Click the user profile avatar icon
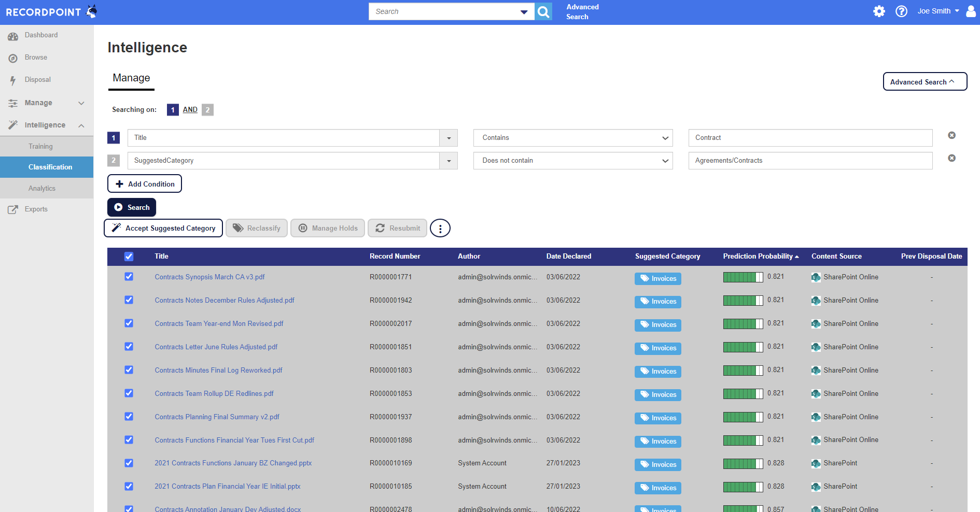The width and height of the screenshot is (980, 512). (x=971, y=11)
